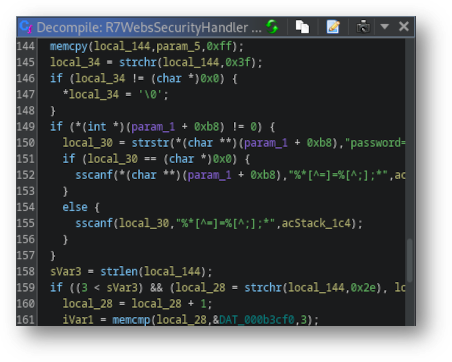The image size is (452, 362).
Task: Click 0x2e constant on line 159
Action: click(x=363, y=288)
